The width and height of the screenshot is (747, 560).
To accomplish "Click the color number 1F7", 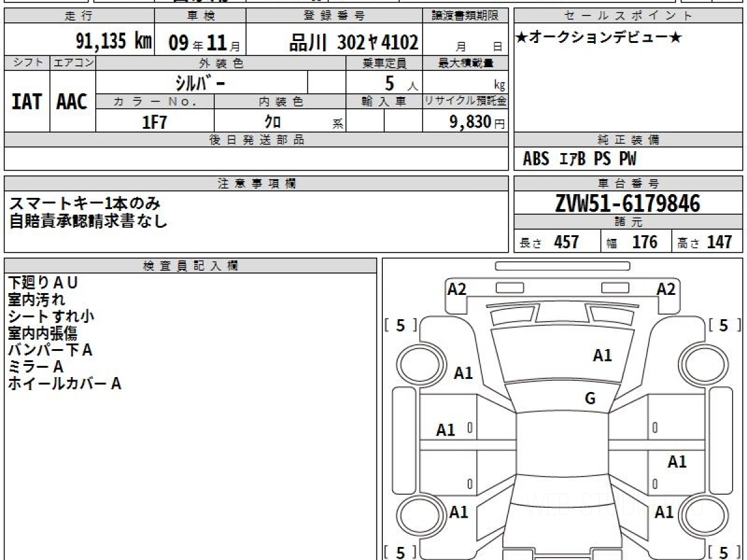I will (x=154, y=122).
